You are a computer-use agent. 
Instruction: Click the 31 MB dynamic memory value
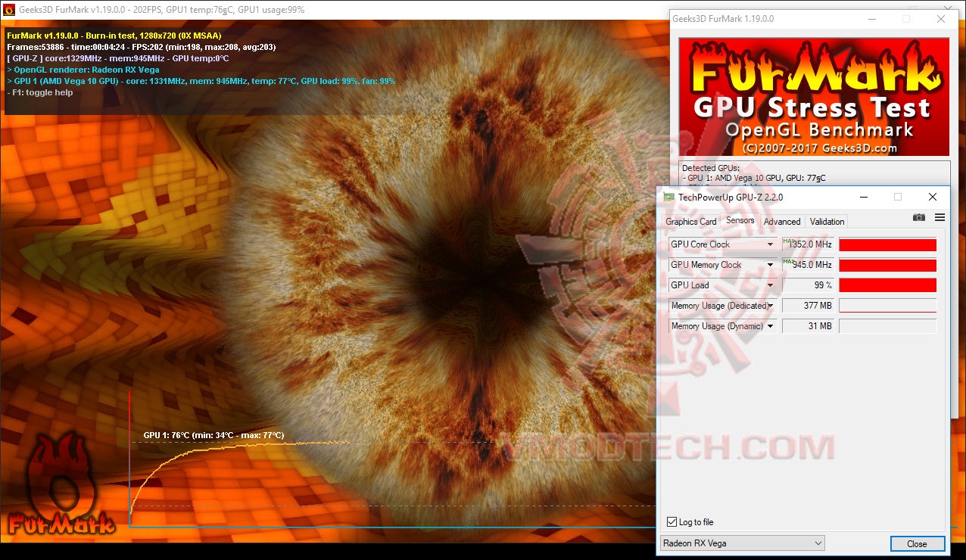pyautogui.click(x=808, y=326)
